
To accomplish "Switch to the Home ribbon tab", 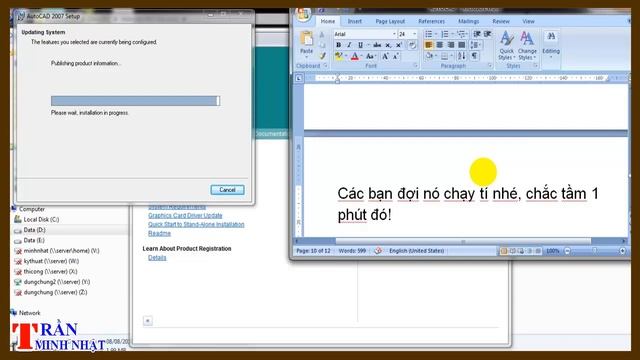I will point(327,21).
